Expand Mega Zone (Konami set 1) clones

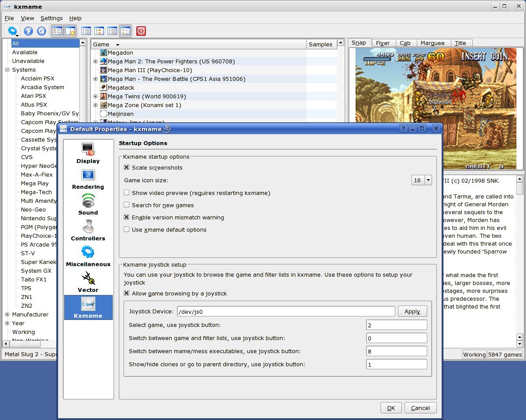pyautogui.click(x=96, y=105)
